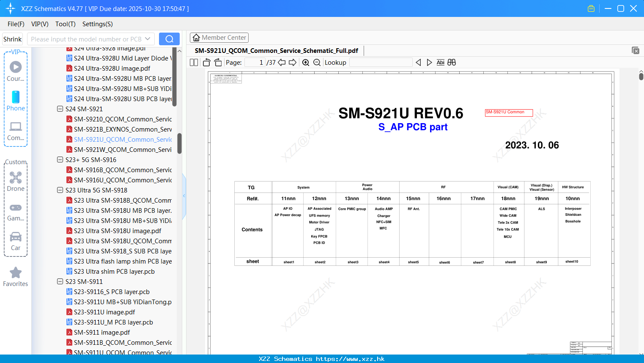Viewport: 644px width, 363px height.
Task: Open S23-S911U MB+SUB YiDianTong file
Action: [119, 302]
